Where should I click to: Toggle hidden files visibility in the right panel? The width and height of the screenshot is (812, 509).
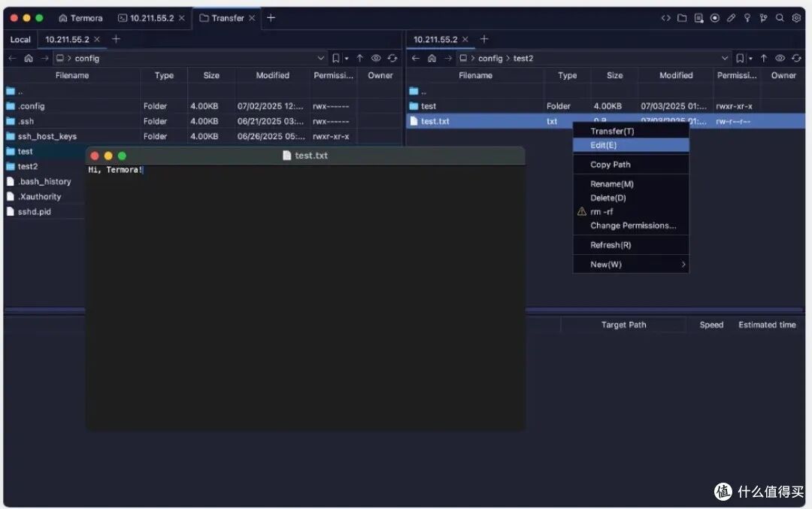[x=780, y=58]
